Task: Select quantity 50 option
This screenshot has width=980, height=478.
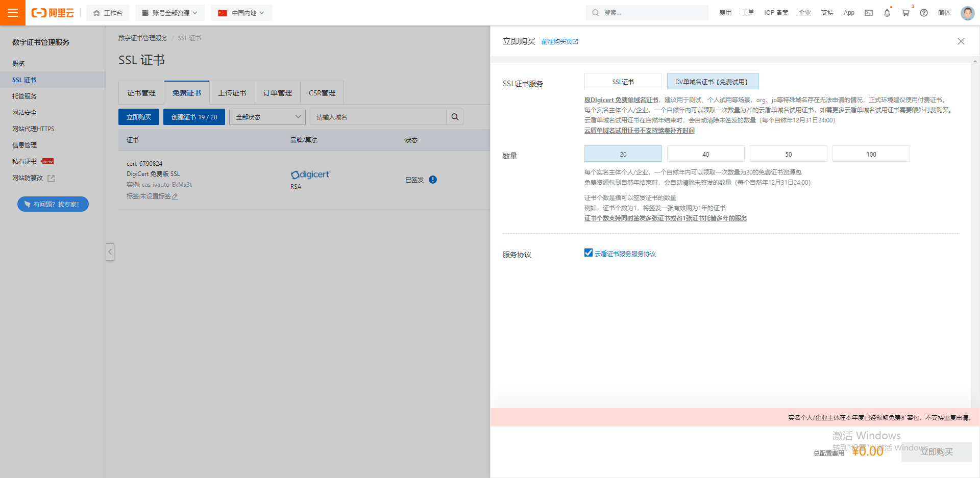Action: 788,154
